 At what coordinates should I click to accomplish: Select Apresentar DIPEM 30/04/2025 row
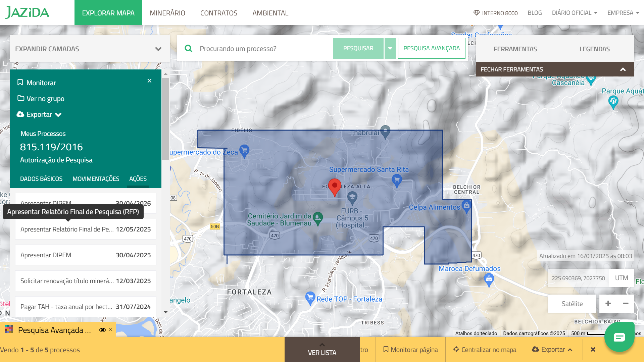tap(86, 255)
